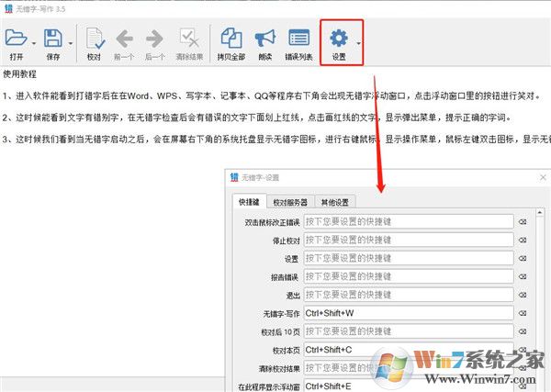Expand the dropdown arrow next to 打开
The image size is (551, 392).
34,43
